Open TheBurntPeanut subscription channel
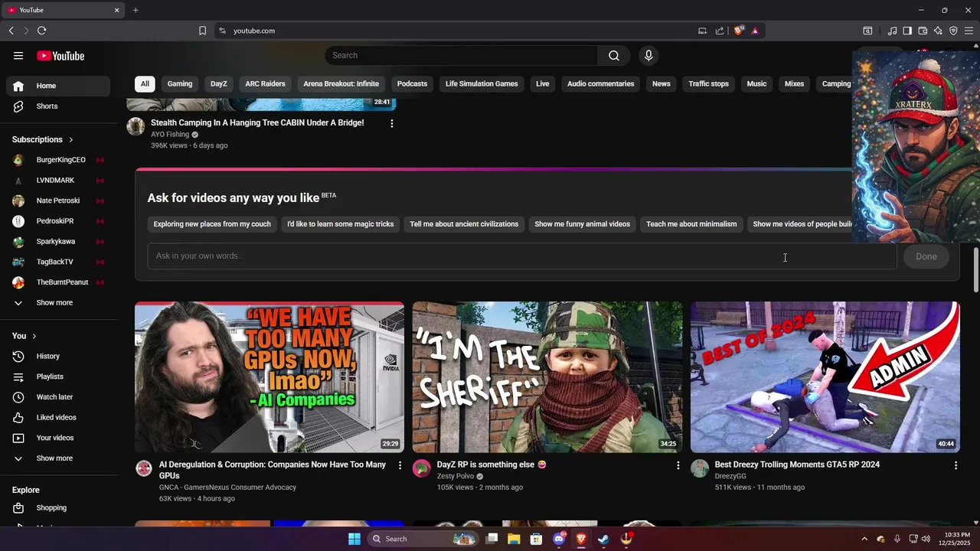The height and width of the screenshot is (551, 980). click(58, 282)
